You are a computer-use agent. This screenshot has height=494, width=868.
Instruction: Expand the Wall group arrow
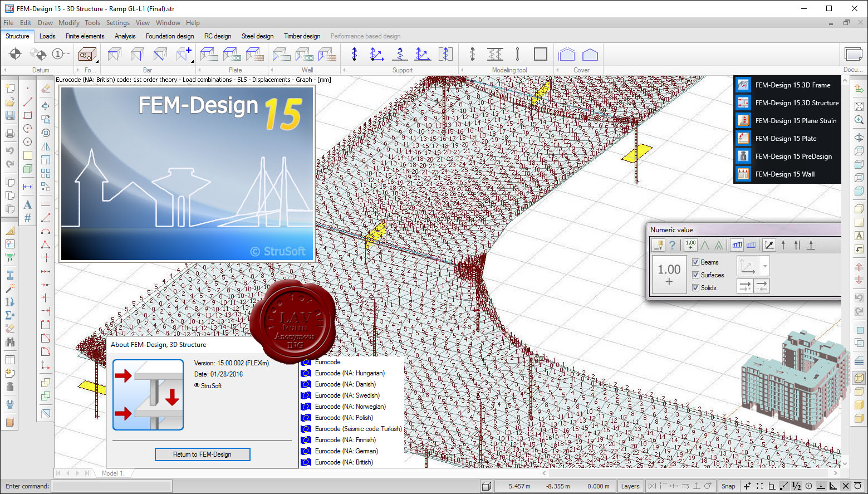click(272, 70)
